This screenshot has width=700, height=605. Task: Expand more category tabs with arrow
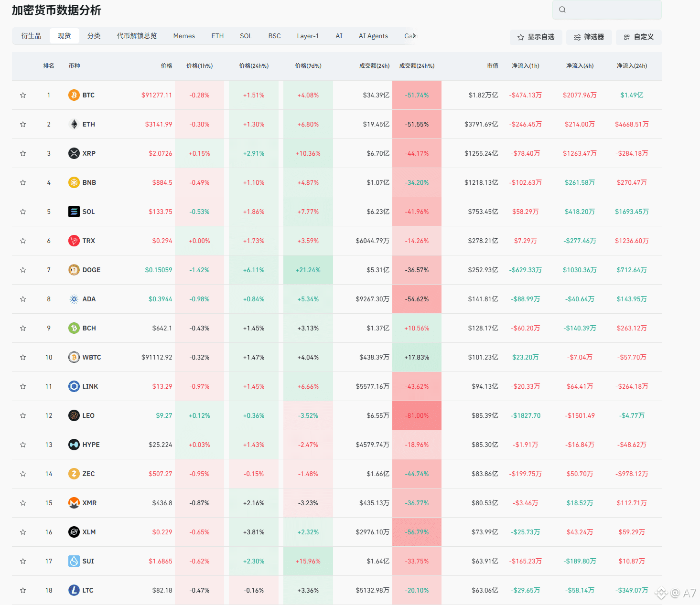pyautogui.click(x=414, y=36)
